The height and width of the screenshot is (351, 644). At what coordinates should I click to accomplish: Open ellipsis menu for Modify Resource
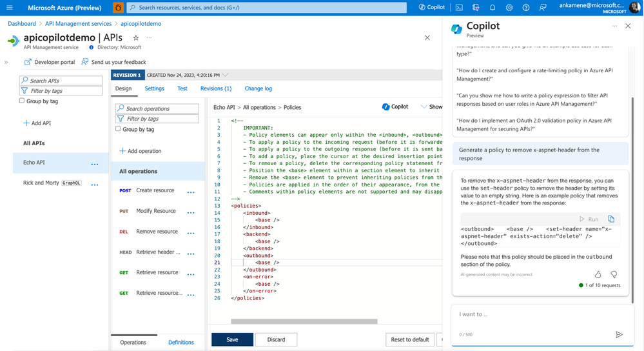[x=191, y=213]
